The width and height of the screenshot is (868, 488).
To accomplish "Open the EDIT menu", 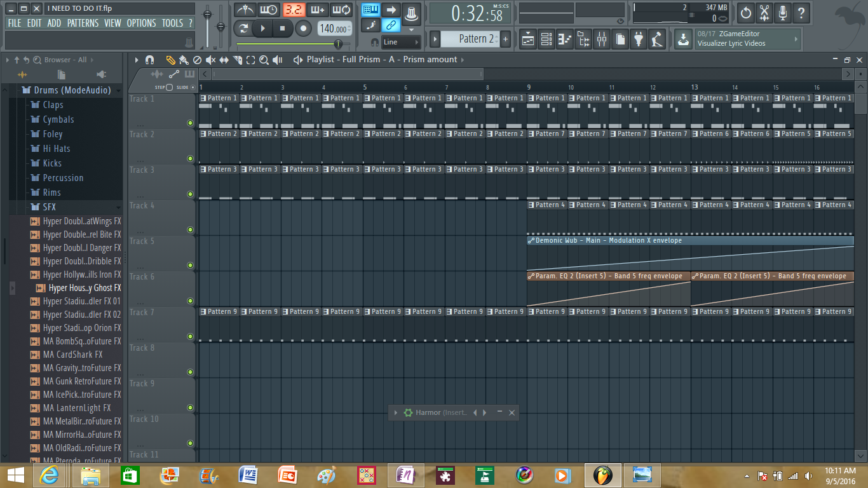I will point(34,23).
